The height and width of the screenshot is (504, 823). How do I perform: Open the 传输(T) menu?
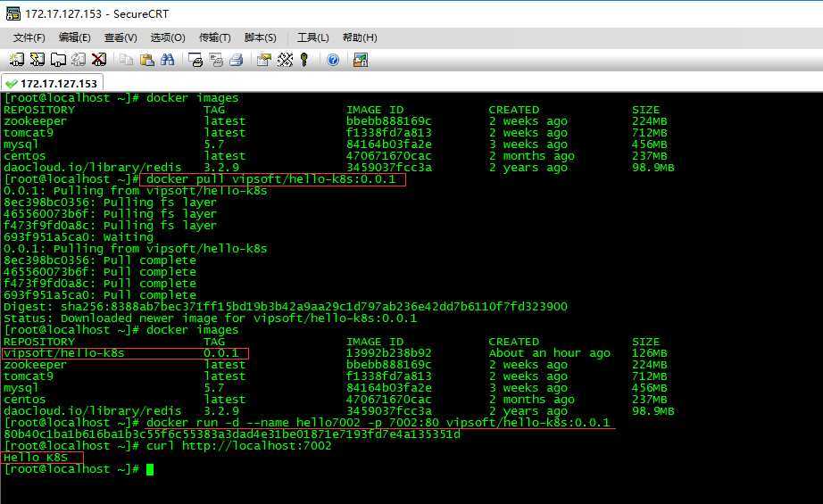(x=214, y=37)
